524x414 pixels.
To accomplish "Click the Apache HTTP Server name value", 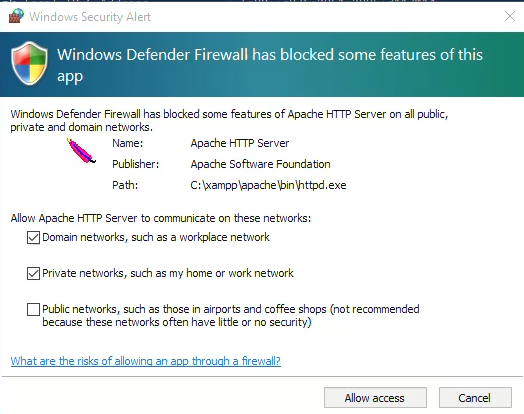I will [240, 143].
